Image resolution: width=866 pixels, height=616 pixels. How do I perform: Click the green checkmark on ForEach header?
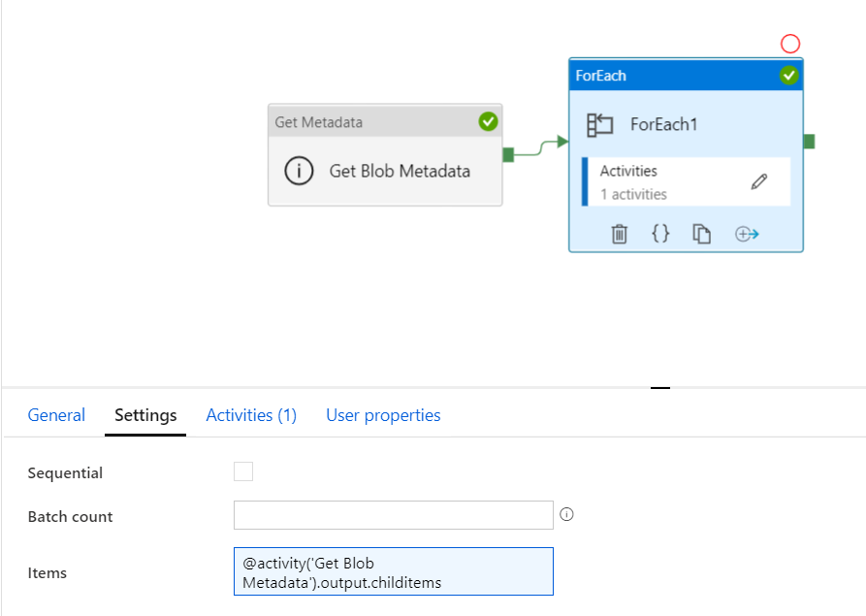[789, 76]
